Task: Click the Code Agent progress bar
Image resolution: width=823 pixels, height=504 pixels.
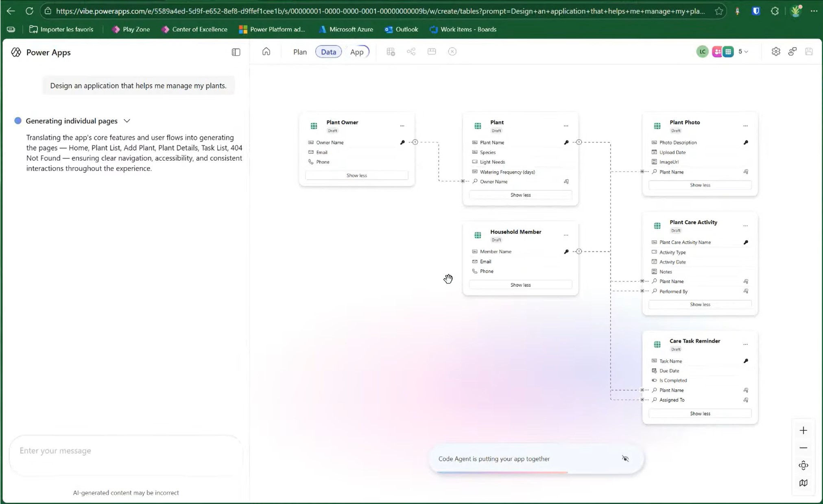Action: pyautogui.click(x=502, y=472)
